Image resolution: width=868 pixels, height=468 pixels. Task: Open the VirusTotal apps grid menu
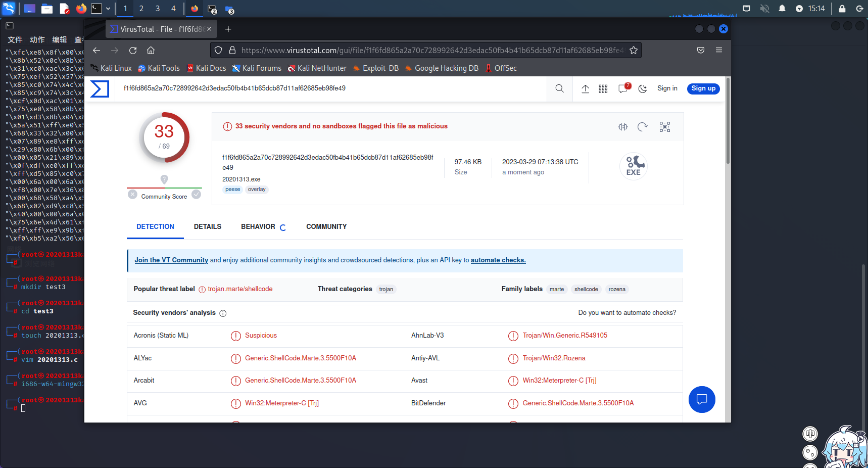coord(603,88)
